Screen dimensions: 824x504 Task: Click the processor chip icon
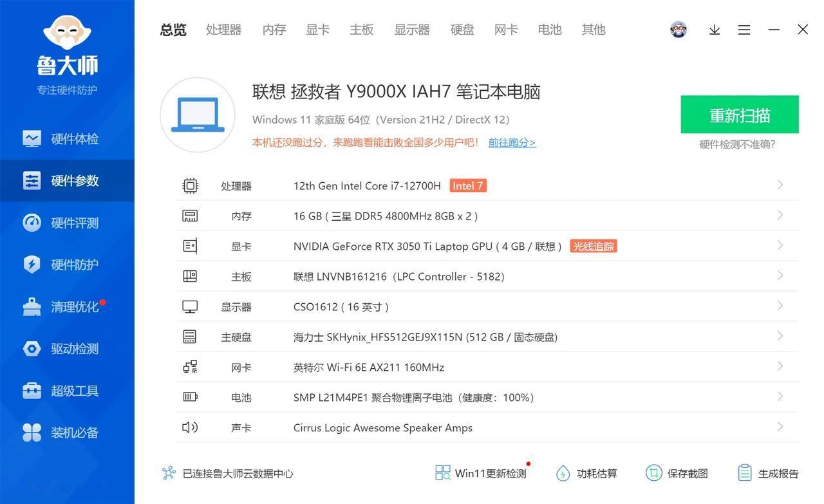[x=190, y=186]
